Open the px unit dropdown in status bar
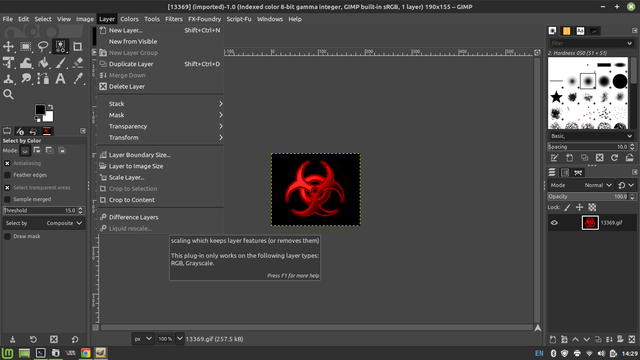 click(143, 339)
